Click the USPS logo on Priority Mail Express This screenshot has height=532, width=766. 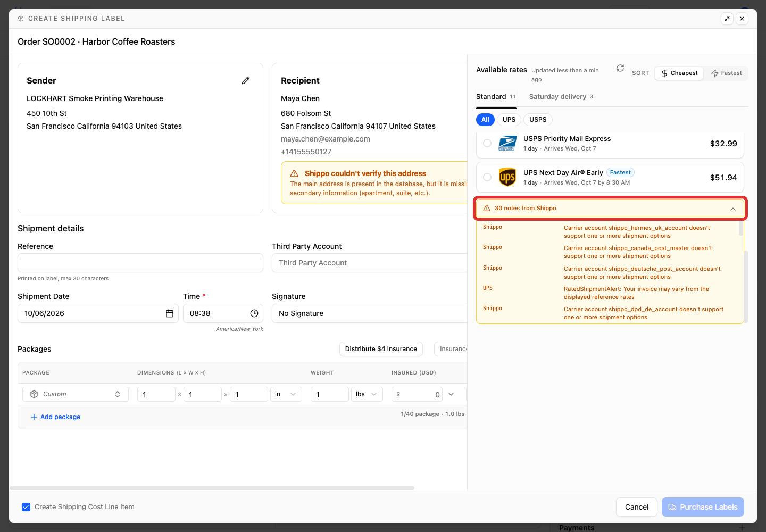[x=507, y=143]
